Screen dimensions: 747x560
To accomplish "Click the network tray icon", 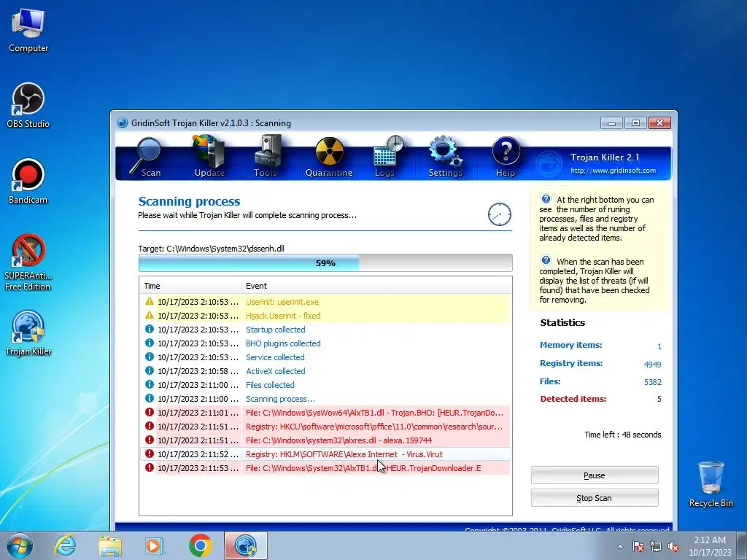I will (656, 546).
